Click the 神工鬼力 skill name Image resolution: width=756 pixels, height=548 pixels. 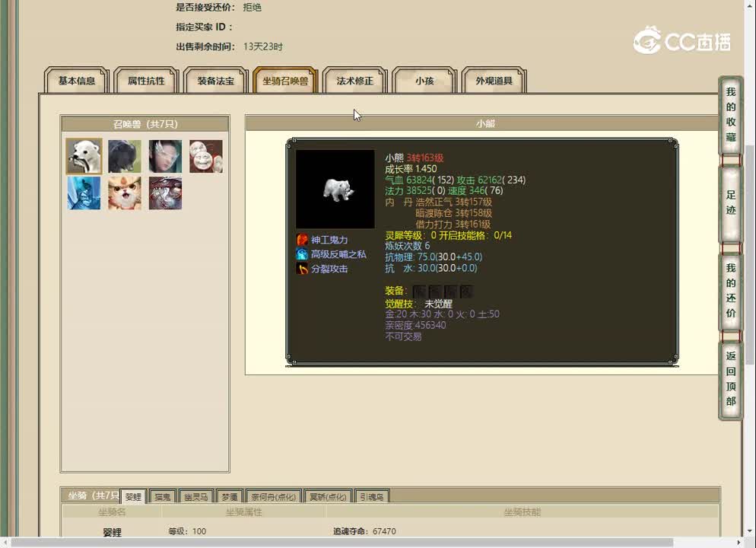pos(329,240)
